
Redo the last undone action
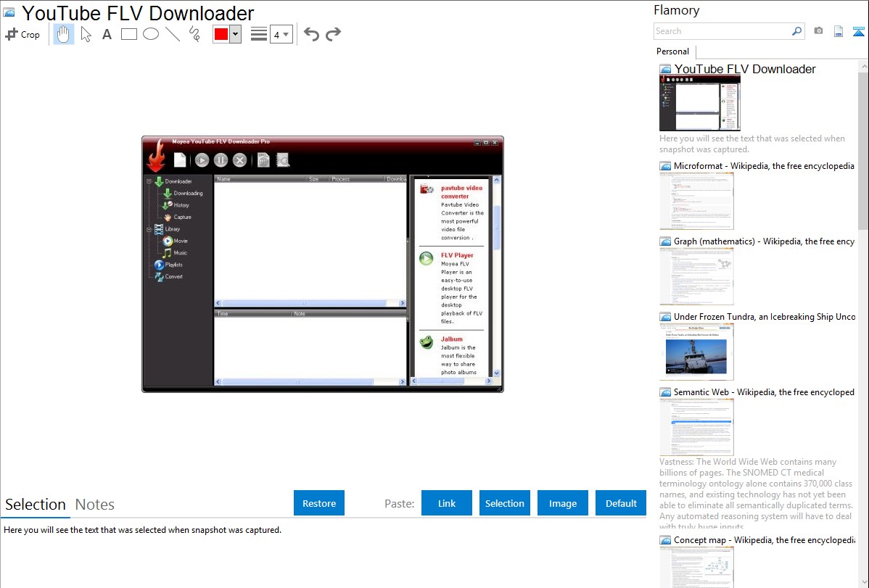point(333,34)
